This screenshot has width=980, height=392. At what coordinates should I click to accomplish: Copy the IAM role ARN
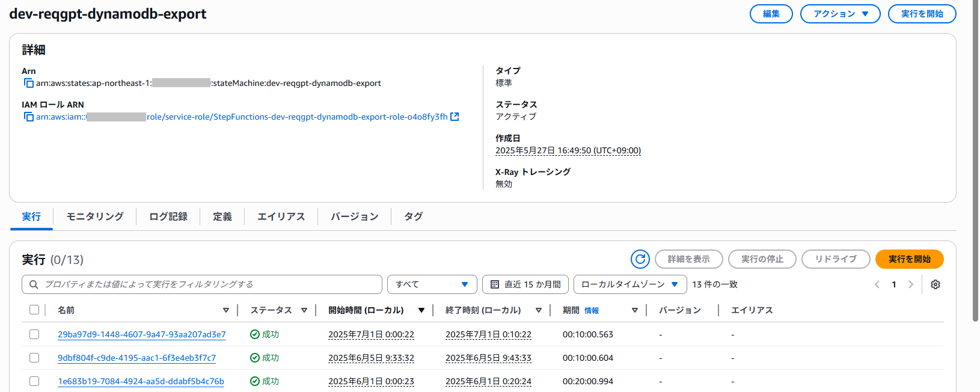28,117
